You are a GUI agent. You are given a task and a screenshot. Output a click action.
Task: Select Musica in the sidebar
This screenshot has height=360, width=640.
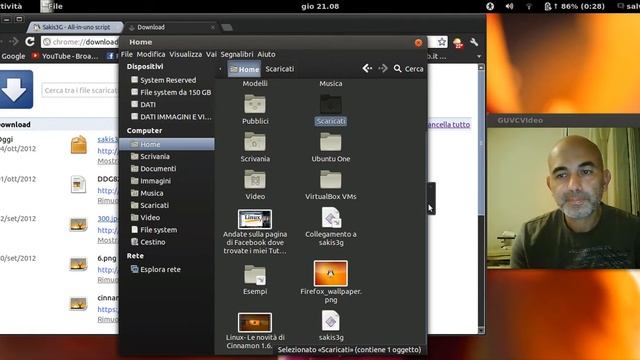point(167,193)
